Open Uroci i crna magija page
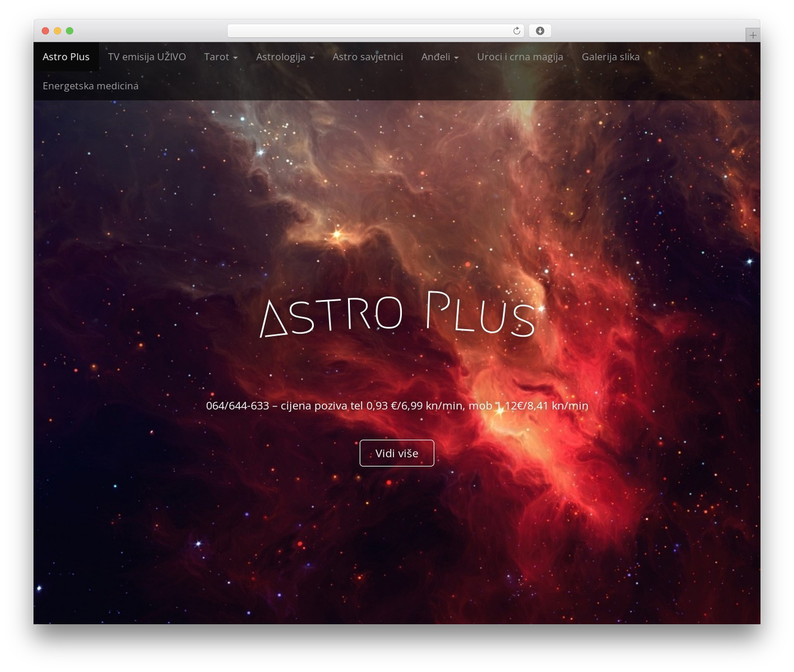 click(x=520, y=56)
